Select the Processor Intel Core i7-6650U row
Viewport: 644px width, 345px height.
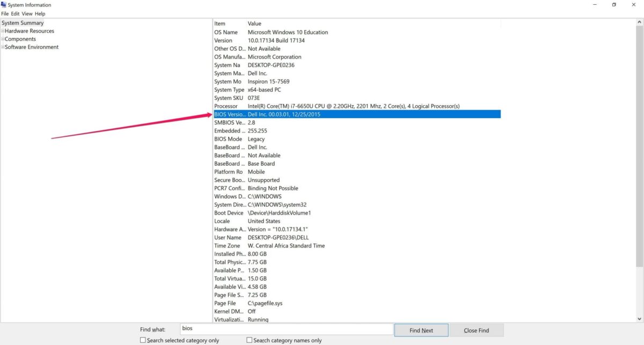357,106
